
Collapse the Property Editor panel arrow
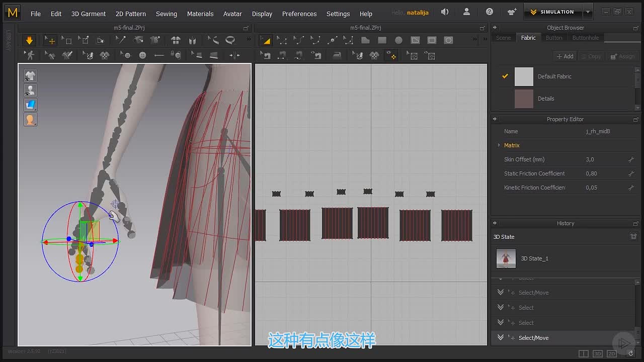pyautogui.click(x=495, y=119)
